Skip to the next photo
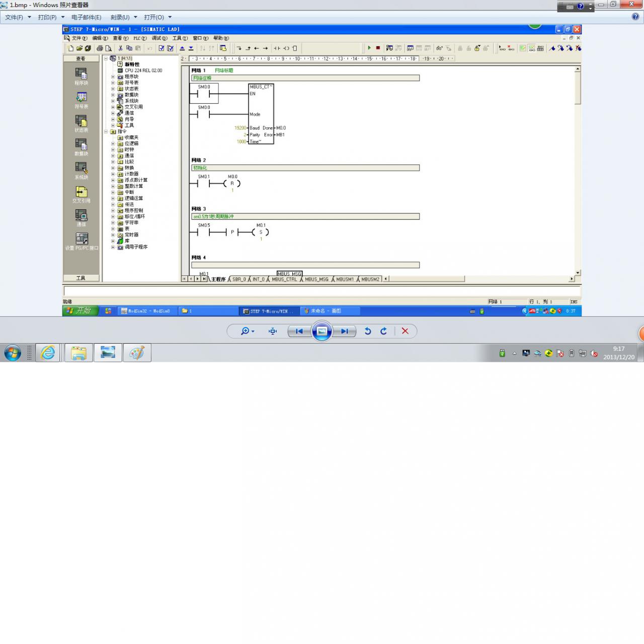 (x=345, y=331)
